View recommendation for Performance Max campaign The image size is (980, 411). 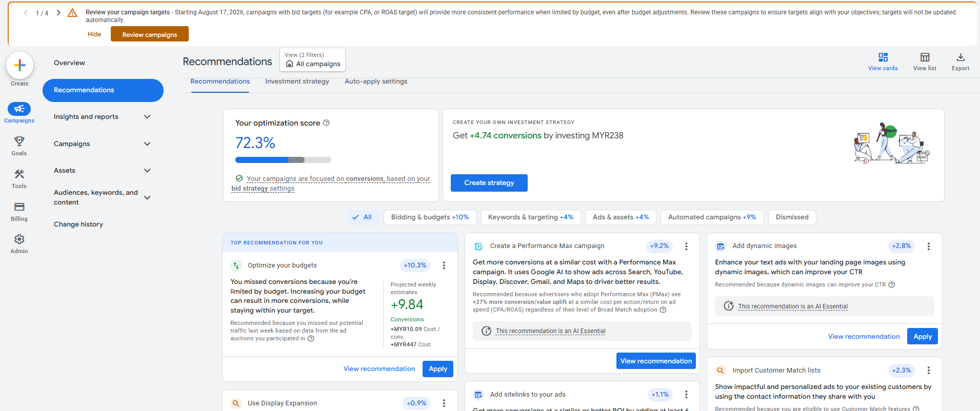click(656, 361)
